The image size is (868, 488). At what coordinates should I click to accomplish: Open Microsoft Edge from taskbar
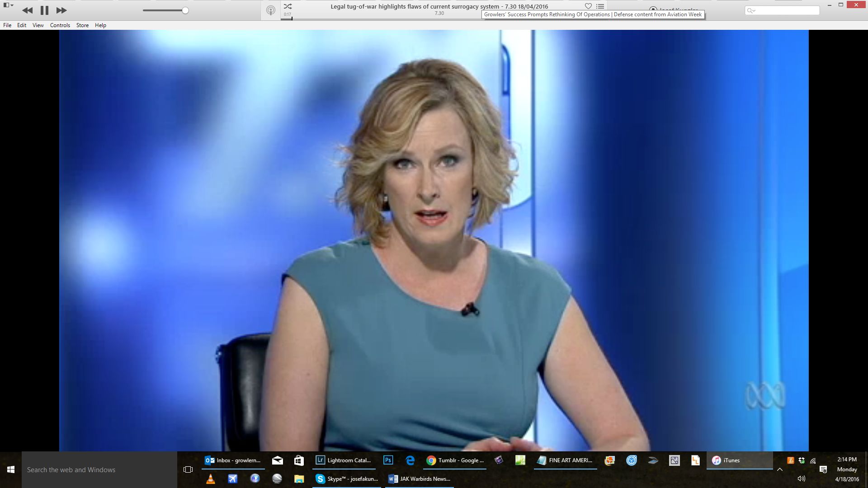pyautogui.click(x=410, y=460)
